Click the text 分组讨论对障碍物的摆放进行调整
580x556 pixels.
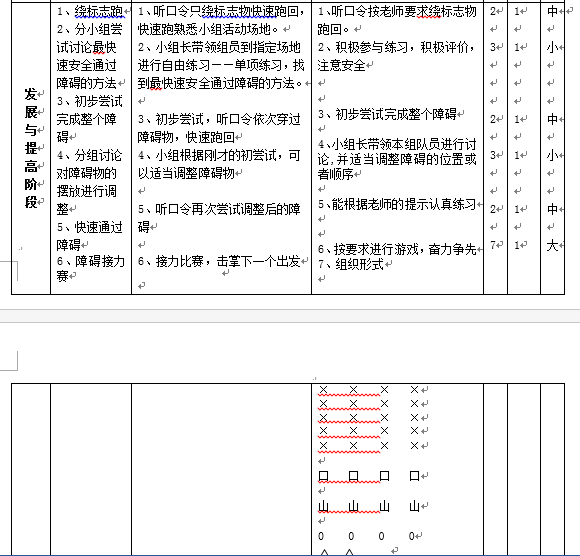[89, 182]
